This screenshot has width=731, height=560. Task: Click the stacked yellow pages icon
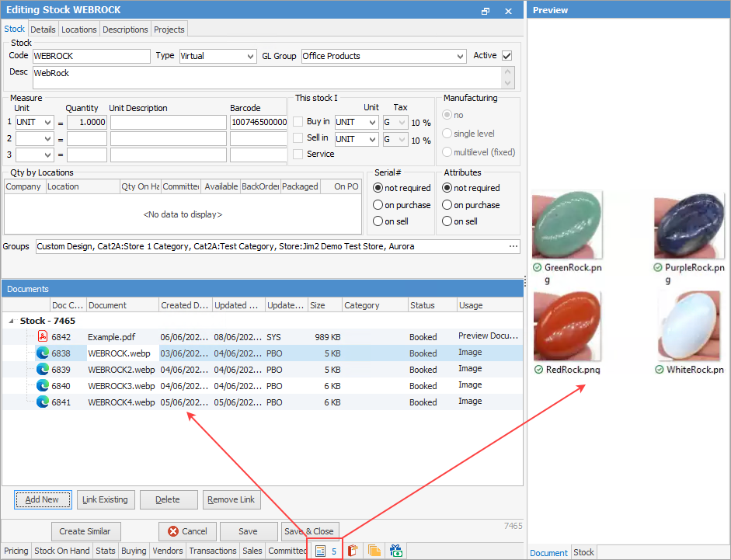[374, 551]
